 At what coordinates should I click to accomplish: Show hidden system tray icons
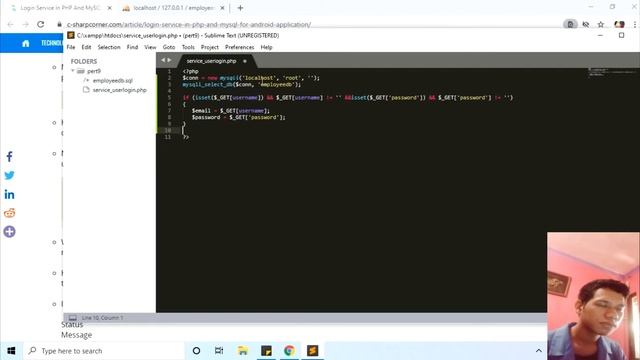(x=539, y=351)
